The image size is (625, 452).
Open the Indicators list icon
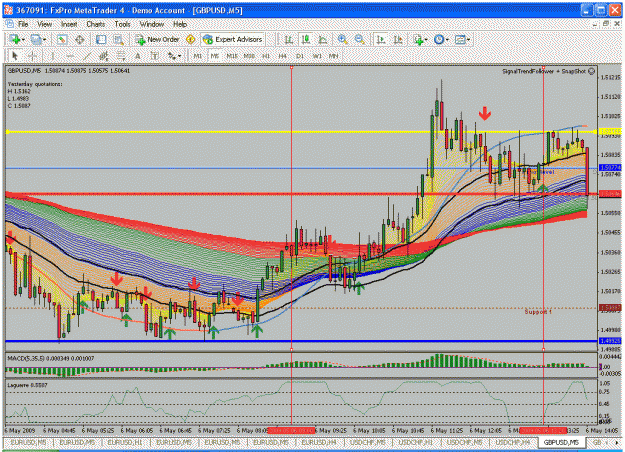coord(418,39)
